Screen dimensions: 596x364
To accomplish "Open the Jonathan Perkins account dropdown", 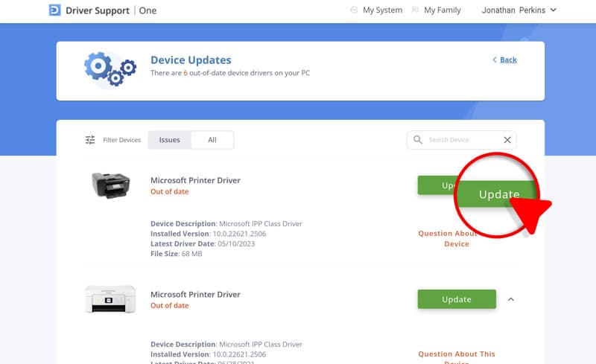I will pyautogui.click(x=519, y=10).
